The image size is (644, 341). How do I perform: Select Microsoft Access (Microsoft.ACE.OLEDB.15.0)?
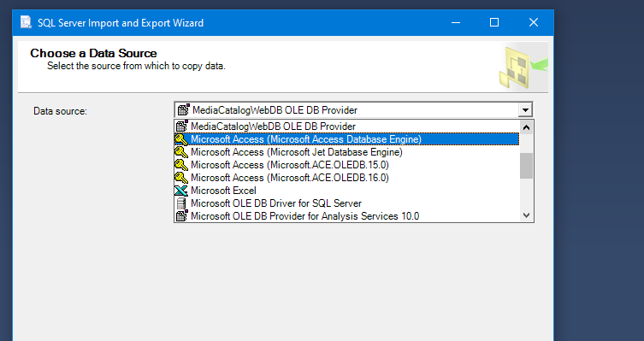click(346, 165)
